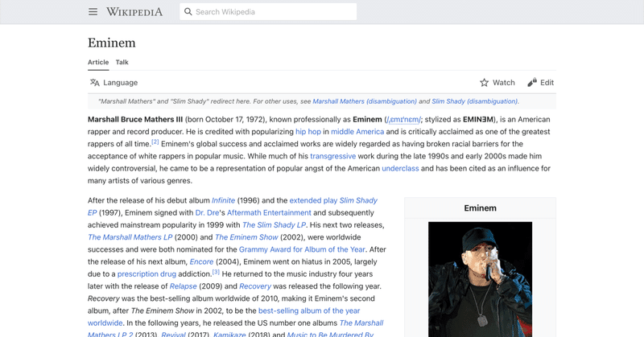The image size is (644, 337).
Task: Open the Language selector
Action: pyautogui.click(x=114, y=83)
